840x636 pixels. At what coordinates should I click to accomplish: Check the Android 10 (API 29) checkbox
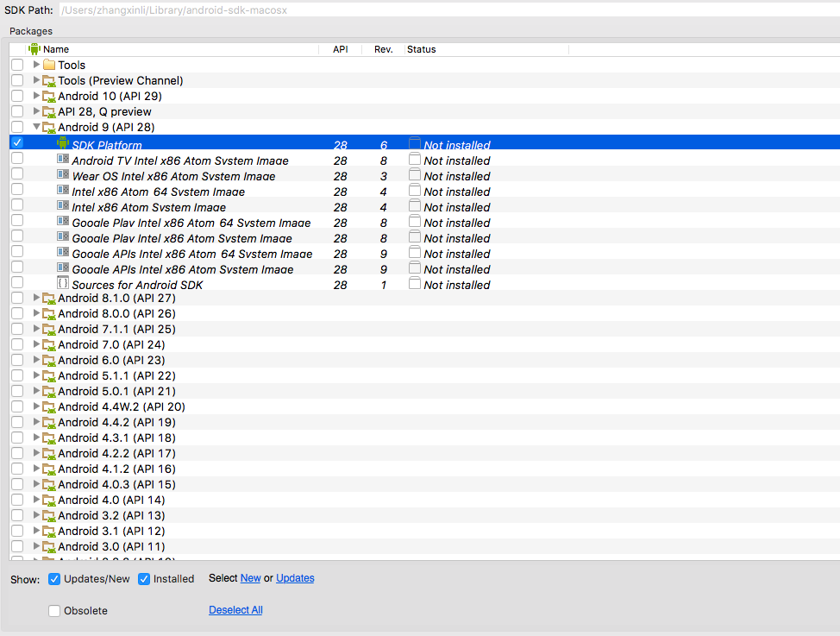click(17, 96)
